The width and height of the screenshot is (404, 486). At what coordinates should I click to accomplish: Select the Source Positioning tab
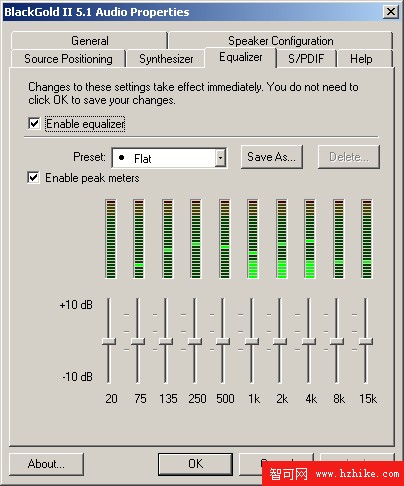tap(68, 59)
